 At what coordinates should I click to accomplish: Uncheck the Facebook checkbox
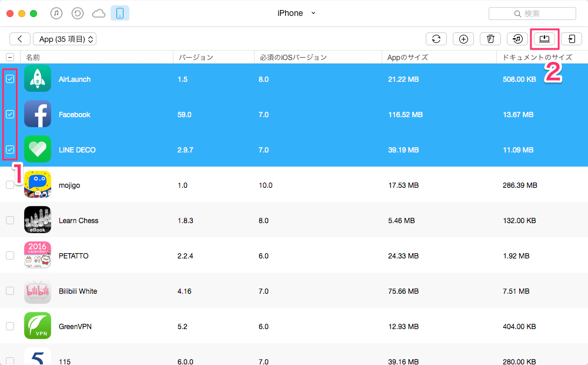pyautogui.click(x=10, y=114)
